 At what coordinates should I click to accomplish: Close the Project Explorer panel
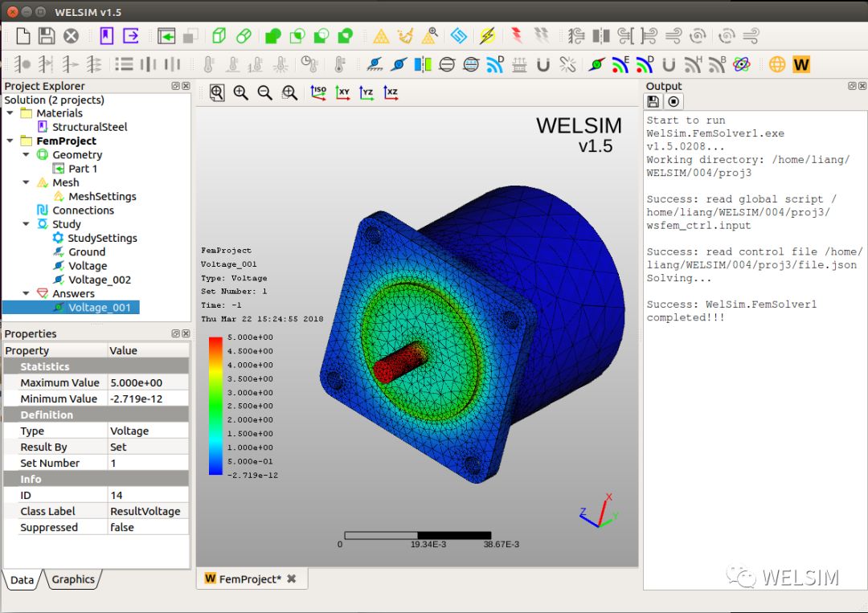click(186, 86)
